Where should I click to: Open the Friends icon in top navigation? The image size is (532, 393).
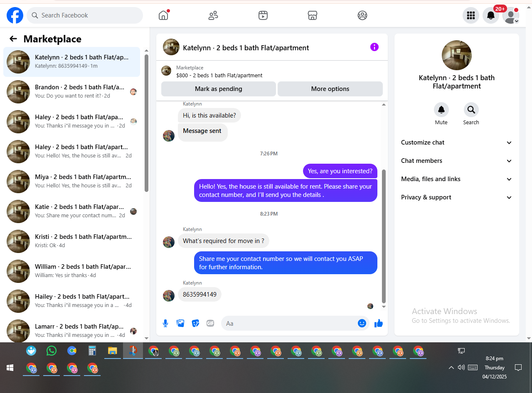213,15
